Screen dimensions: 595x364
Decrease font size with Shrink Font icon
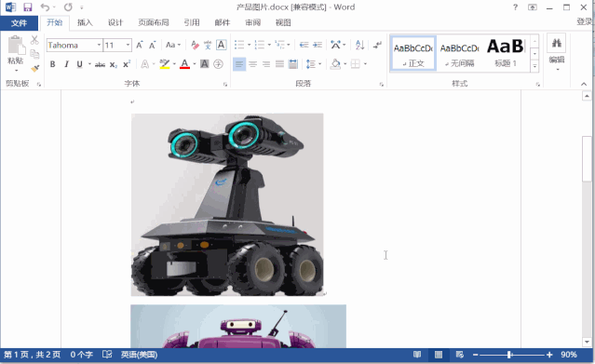[152, 46]
